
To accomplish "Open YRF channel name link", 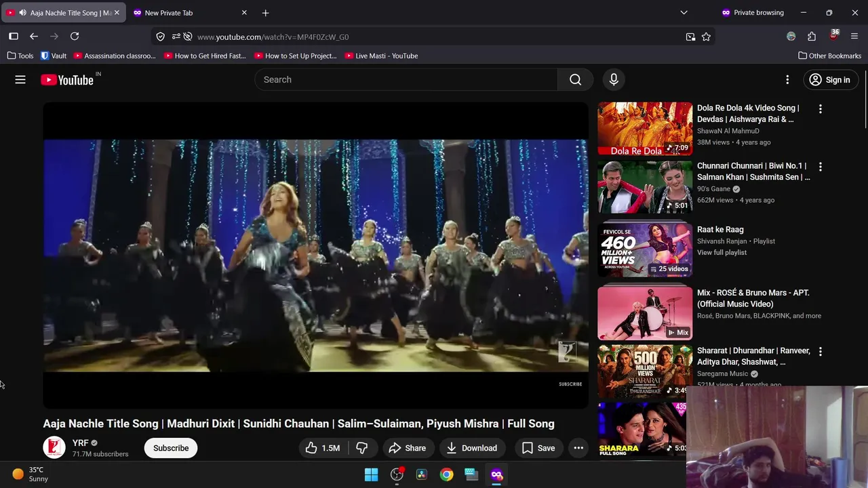I will coord(81,443).
